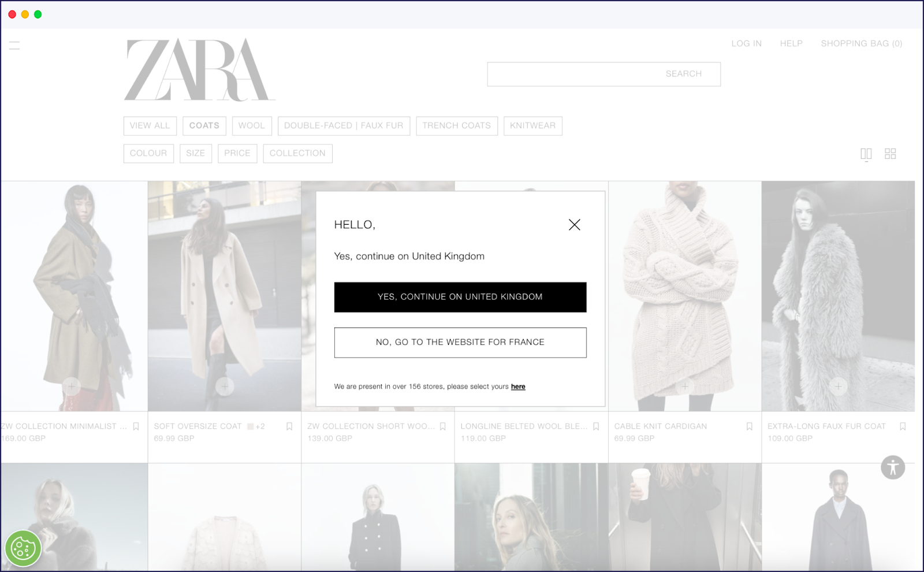The width and height of the screenshot is (924, 572).
Task: Expand the Size filter
Action: pos(196,153)
